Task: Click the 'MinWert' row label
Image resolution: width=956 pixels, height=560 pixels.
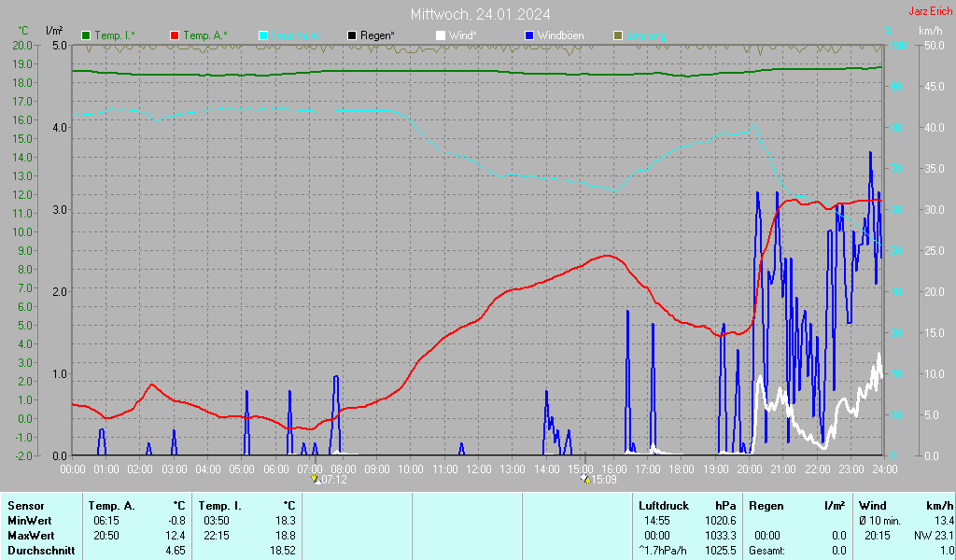Action: [x=30, y=521]
